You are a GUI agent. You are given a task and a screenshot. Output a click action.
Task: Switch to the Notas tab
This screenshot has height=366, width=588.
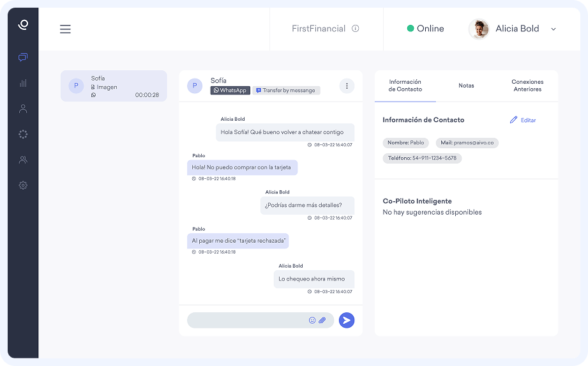466,86
